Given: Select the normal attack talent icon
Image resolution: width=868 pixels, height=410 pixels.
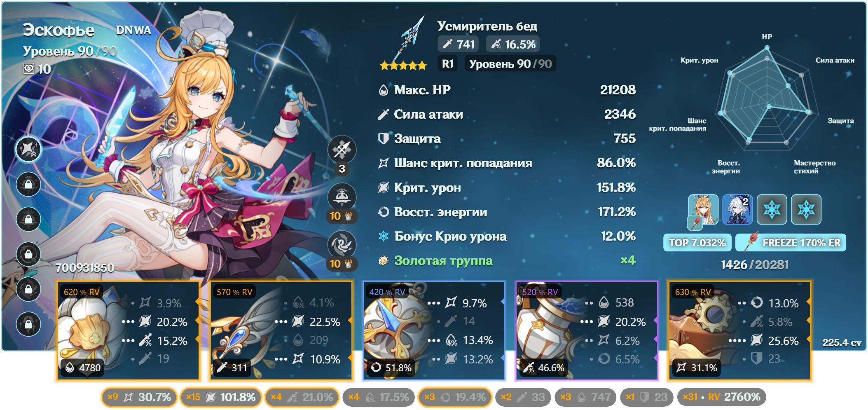Looking at the screenshot, I should pyautogui.click(x=342, y=150).
